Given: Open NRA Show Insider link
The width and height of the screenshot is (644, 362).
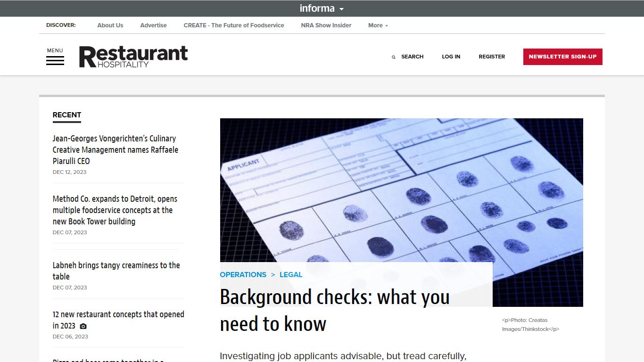Looking at the screenshot, I should pyautogui.click(x=326, y=25).
